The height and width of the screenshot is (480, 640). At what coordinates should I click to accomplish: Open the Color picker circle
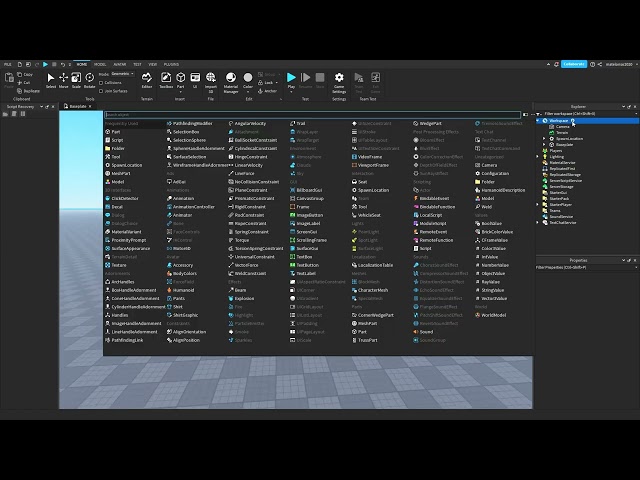pyautogui.click(x=248, y=78)
